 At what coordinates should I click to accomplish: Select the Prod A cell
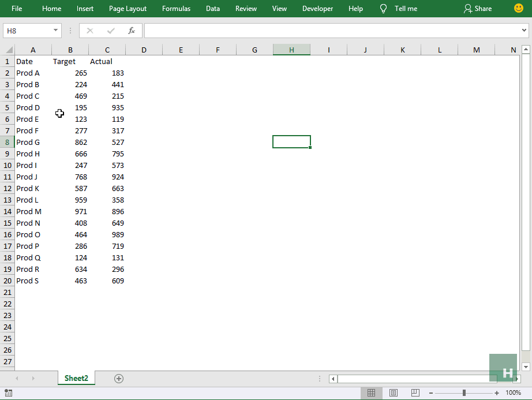(33, 73)
